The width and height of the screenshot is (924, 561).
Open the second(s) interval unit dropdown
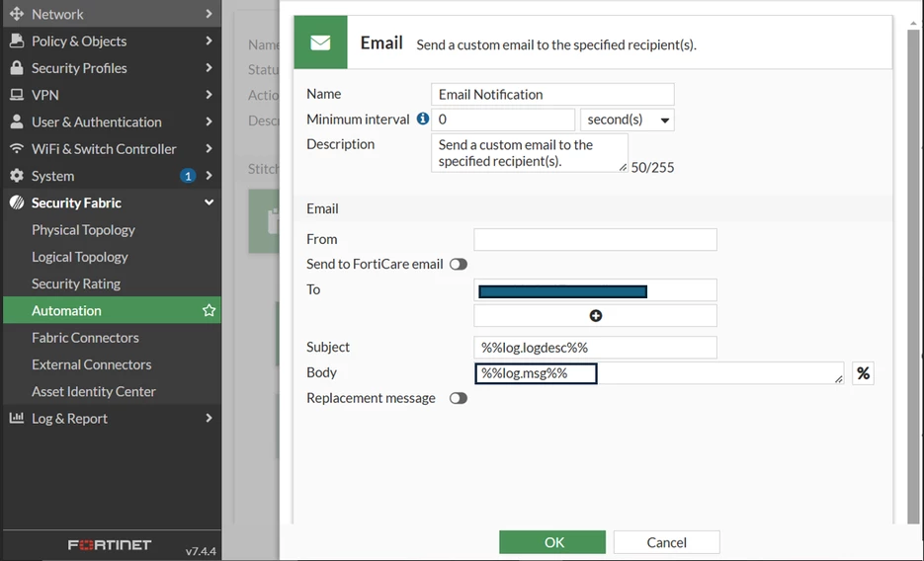tap(627, 120)
